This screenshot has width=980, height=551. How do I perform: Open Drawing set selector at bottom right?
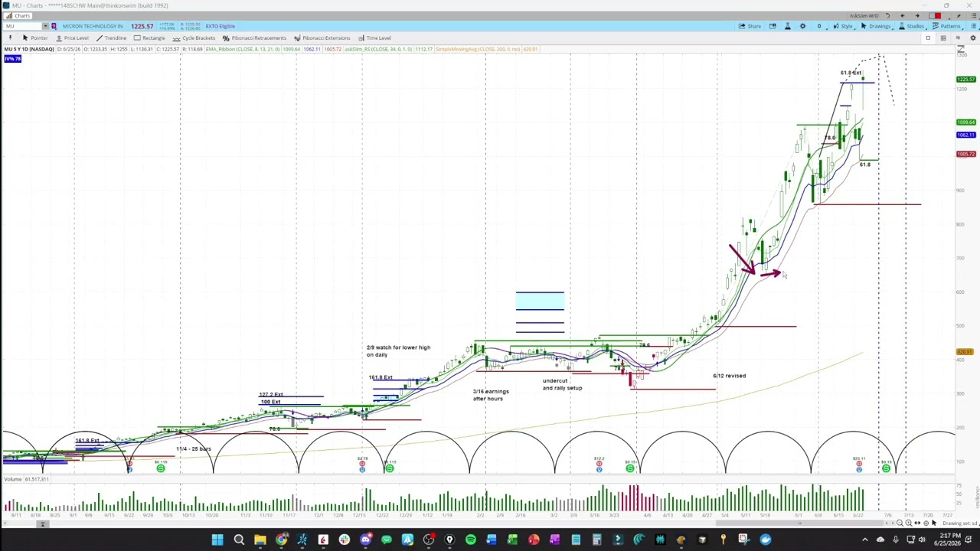pos(960,523)
